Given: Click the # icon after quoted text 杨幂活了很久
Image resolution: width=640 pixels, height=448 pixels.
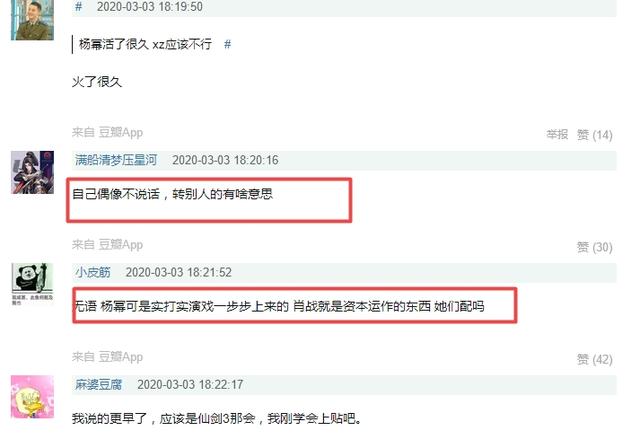Looking at the screenshot, I should click(x=228, y=44).
